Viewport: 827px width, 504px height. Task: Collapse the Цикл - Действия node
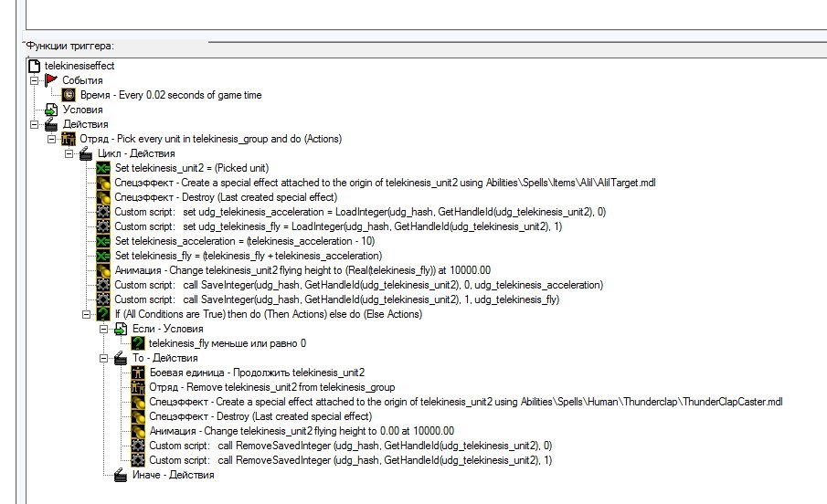coord(69,154)
